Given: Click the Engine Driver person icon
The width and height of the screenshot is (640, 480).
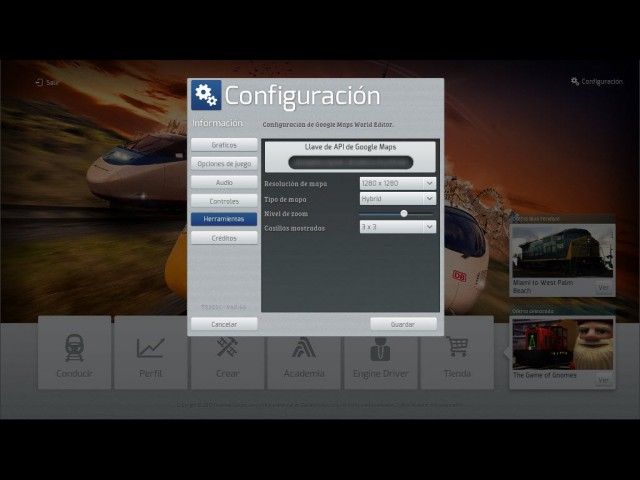Looking at the screenshot, I should 380,349.
